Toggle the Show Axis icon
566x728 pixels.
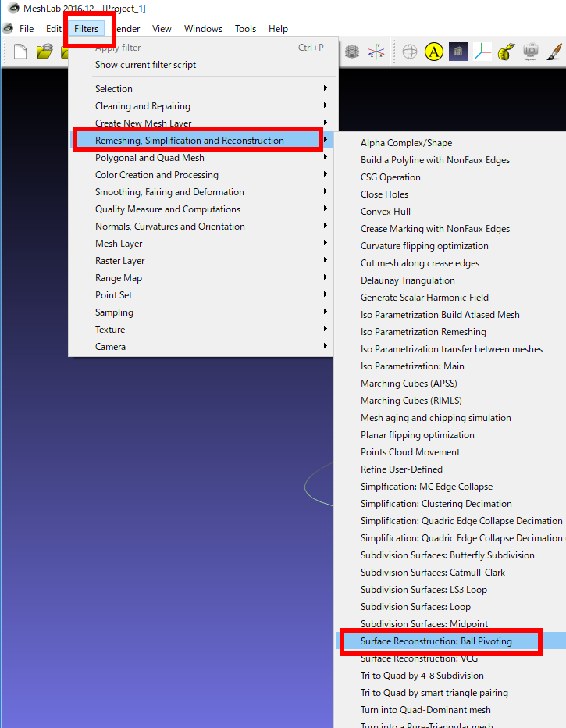376,52
